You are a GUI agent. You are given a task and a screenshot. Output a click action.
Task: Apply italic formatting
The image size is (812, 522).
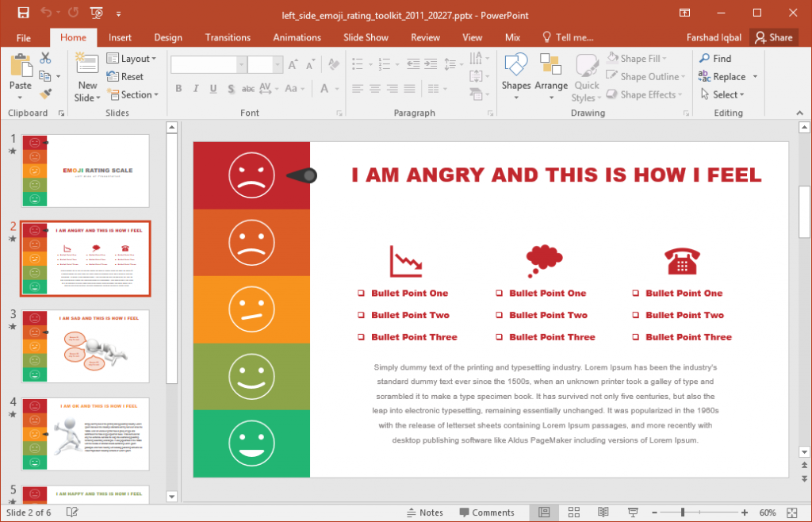pyautogui.click(x=195, y=88)
